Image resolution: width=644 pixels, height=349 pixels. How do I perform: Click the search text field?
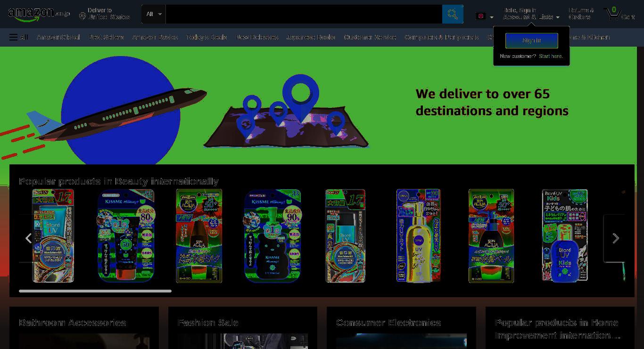pos(304,14)
